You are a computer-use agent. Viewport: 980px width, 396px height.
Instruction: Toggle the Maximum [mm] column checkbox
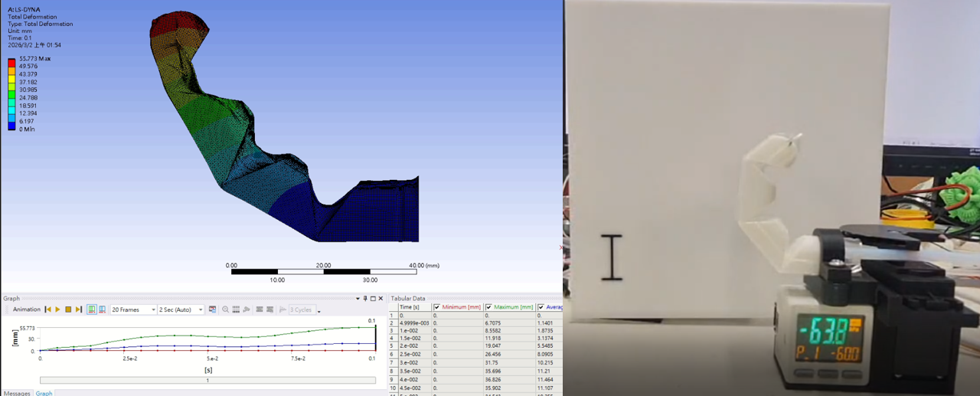click(488, 307)
